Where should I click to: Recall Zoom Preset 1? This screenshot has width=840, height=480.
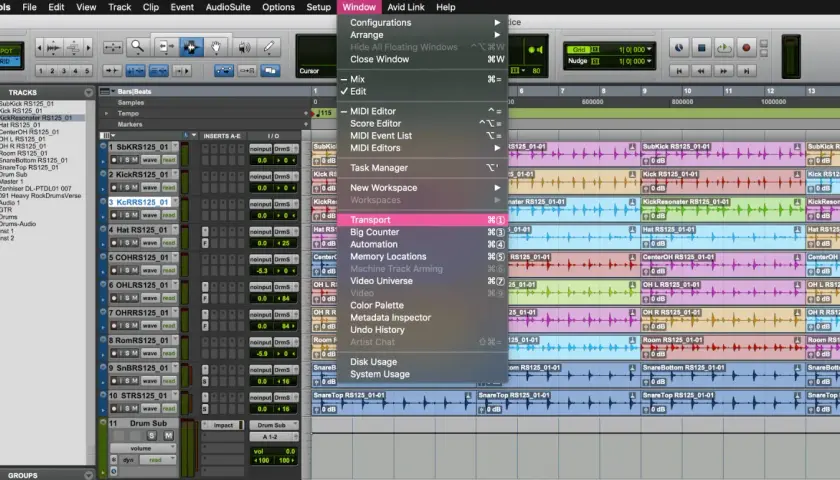(x=41, y=71)
